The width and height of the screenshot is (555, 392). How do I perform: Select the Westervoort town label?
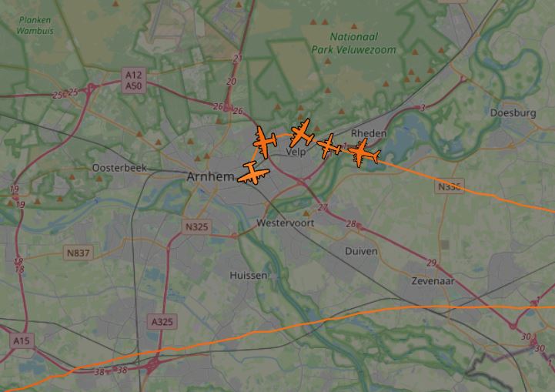(x=286, y=223)
